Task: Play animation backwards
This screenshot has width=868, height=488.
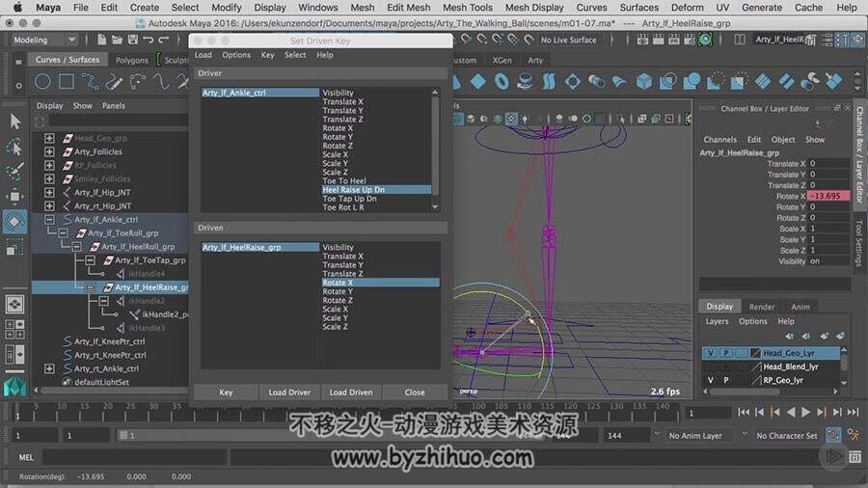Action: 791,412
